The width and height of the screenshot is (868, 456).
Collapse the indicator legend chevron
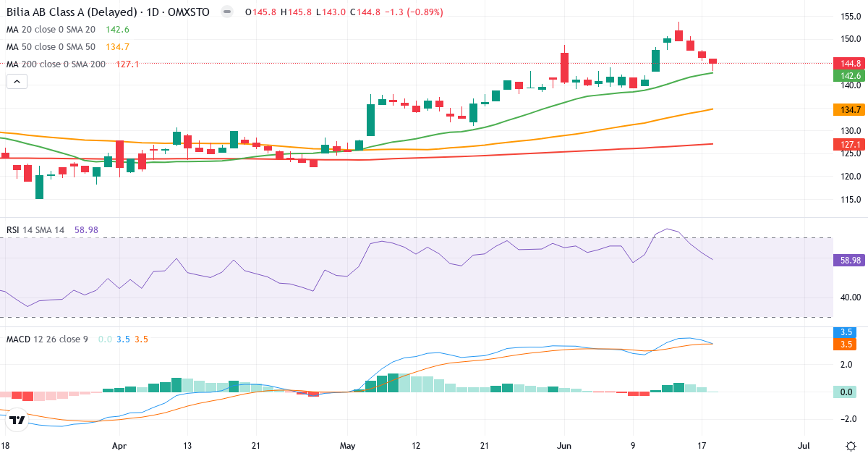click(x=17, y=82)
